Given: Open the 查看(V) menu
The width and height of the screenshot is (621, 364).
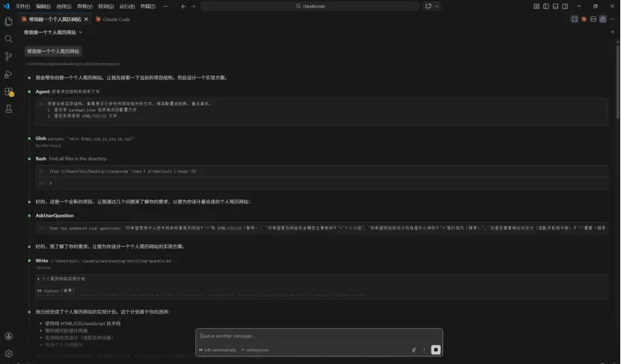Looking at the screenshot, I should coord(85,6).
